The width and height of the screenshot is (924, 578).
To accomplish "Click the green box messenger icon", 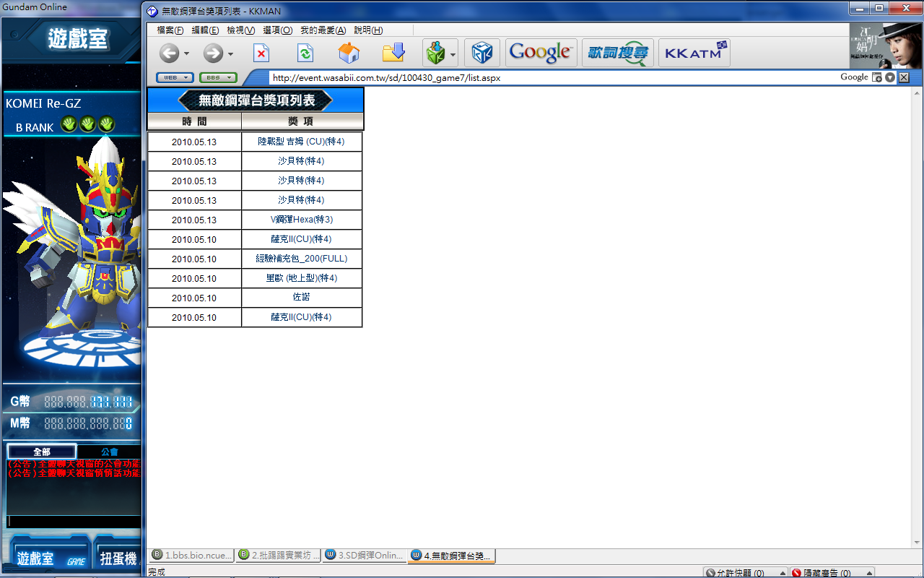I will (x=435, y=53).
